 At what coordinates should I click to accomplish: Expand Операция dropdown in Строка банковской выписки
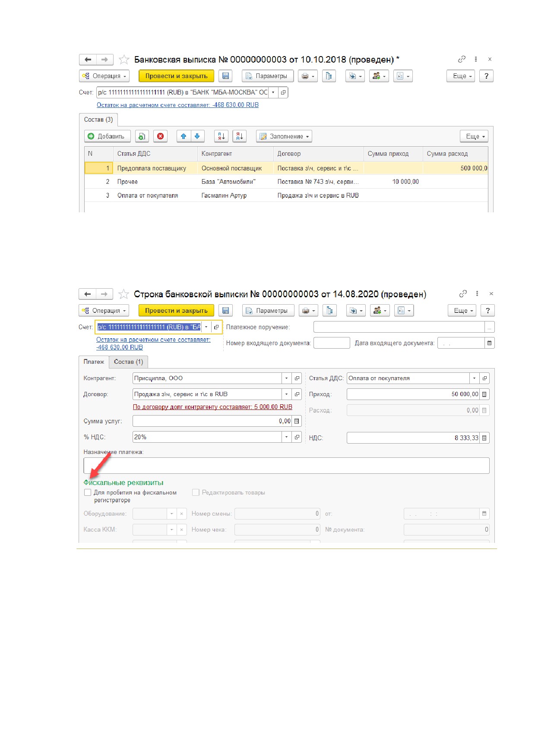[x=104, y=310]
